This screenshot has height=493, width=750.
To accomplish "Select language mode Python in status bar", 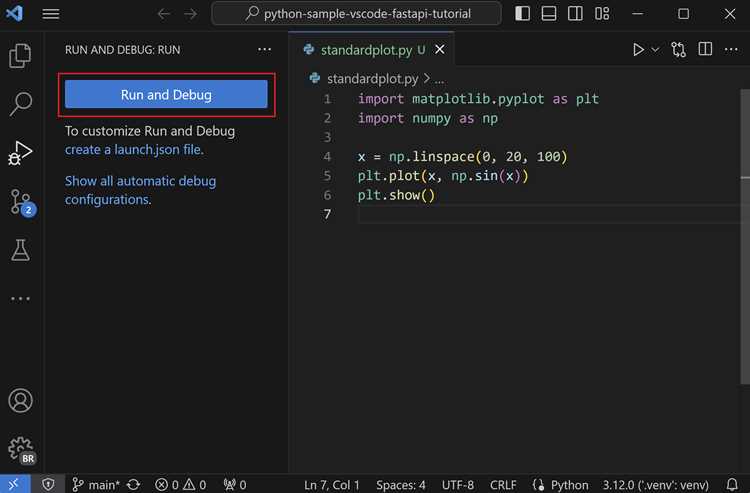I will (x=569, y=484).
